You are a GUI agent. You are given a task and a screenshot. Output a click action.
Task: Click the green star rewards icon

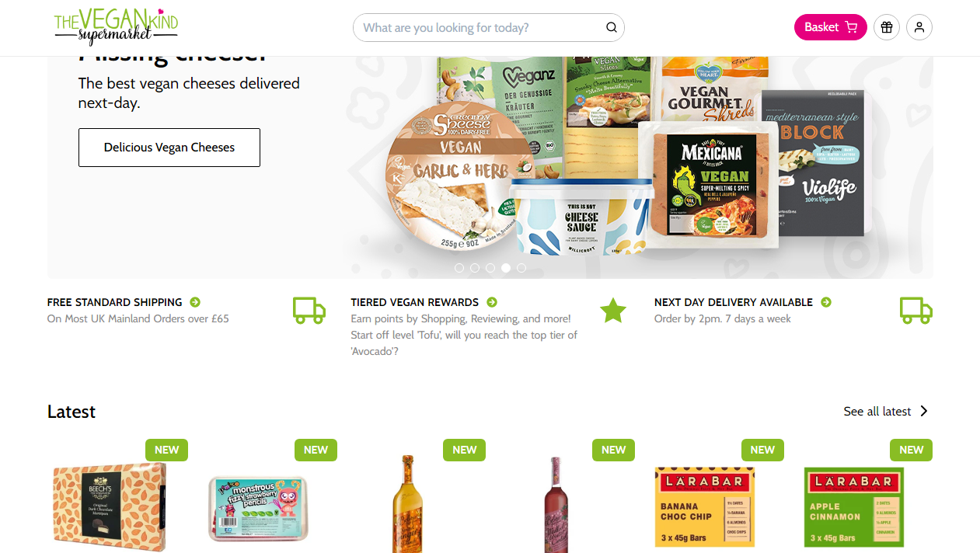(x=613, y=310)
